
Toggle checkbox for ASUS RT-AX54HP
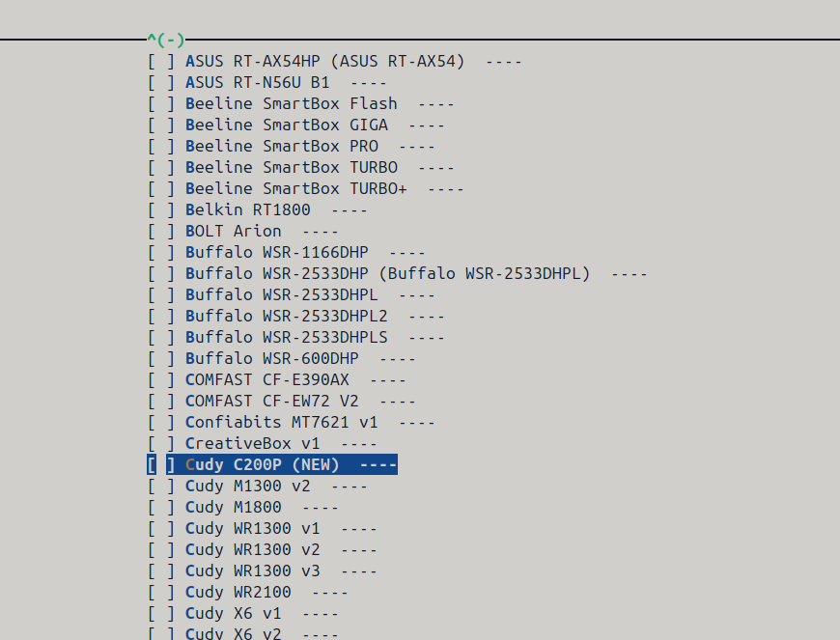[x=161, y=62]
